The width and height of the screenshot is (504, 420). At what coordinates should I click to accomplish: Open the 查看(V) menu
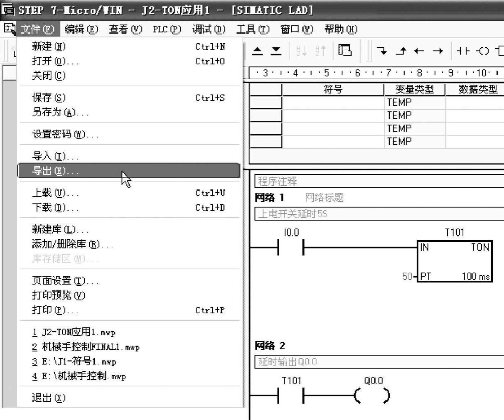[x=125, y=29]
